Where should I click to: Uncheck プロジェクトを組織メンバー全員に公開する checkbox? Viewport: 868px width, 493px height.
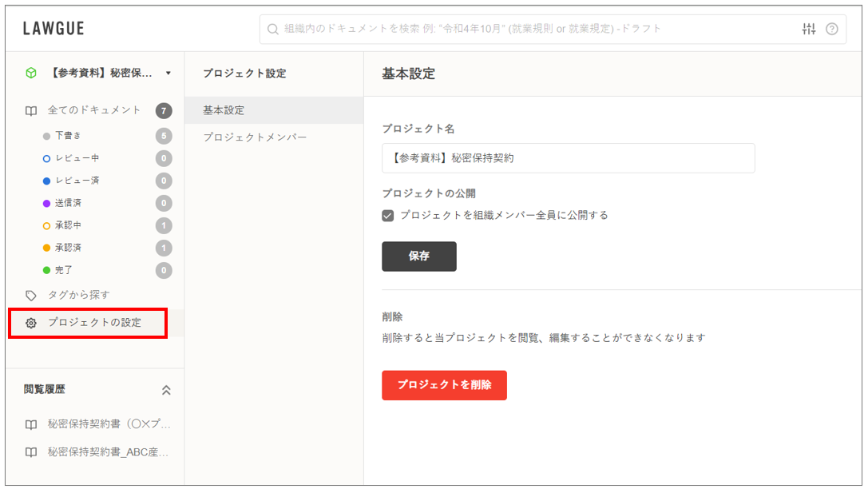pos(388,215)
